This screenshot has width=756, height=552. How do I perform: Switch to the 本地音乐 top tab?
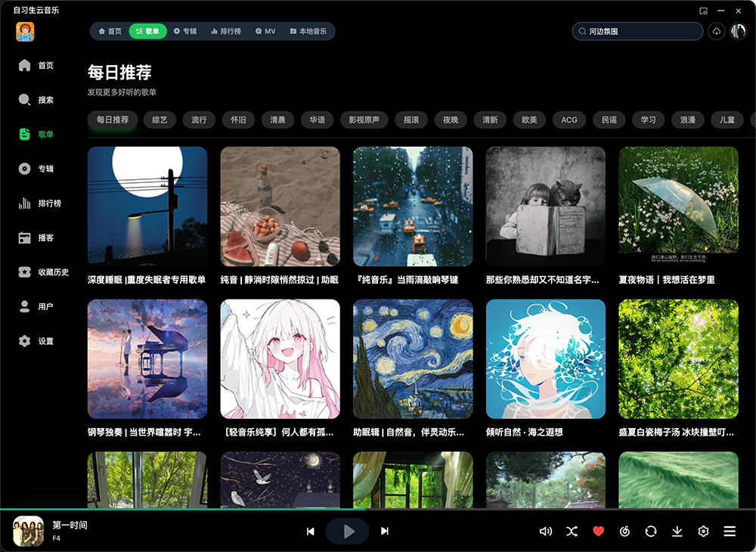(308, 31)
